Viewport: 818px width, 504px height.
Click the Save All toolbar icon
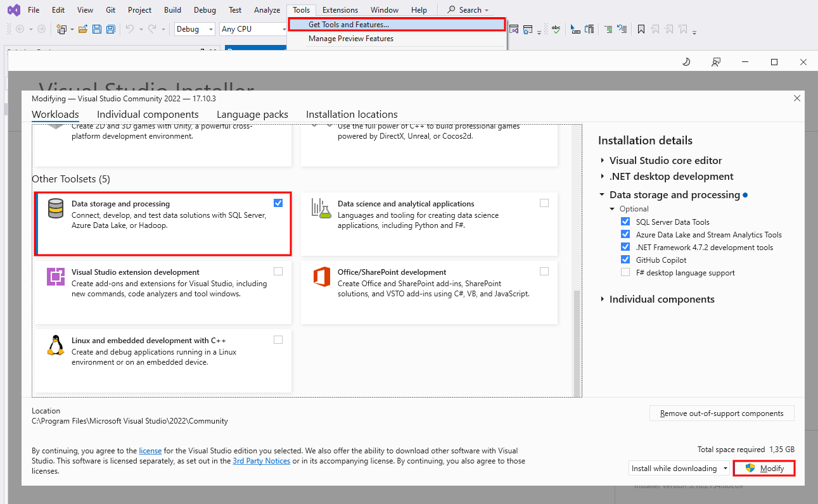point(111,29)
